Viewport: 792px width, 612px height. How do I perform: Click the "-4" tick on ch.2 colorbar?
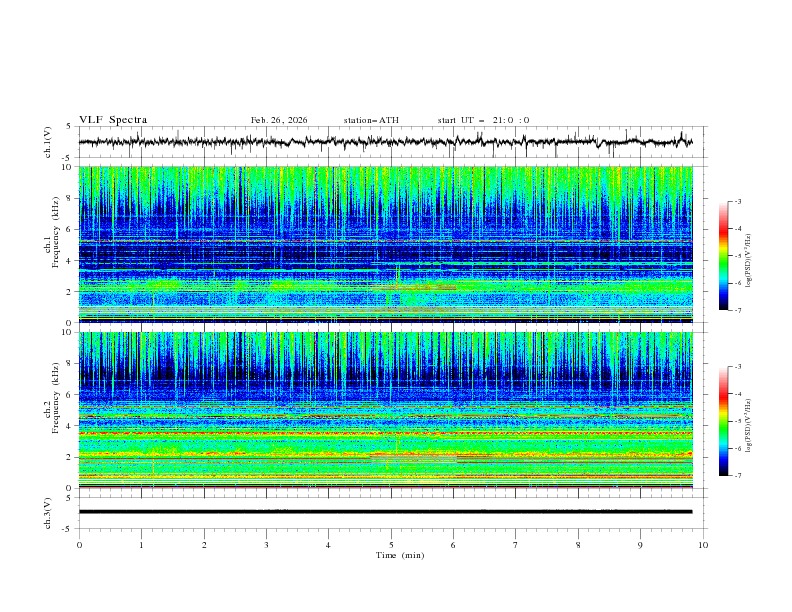(x=737, y=394)
